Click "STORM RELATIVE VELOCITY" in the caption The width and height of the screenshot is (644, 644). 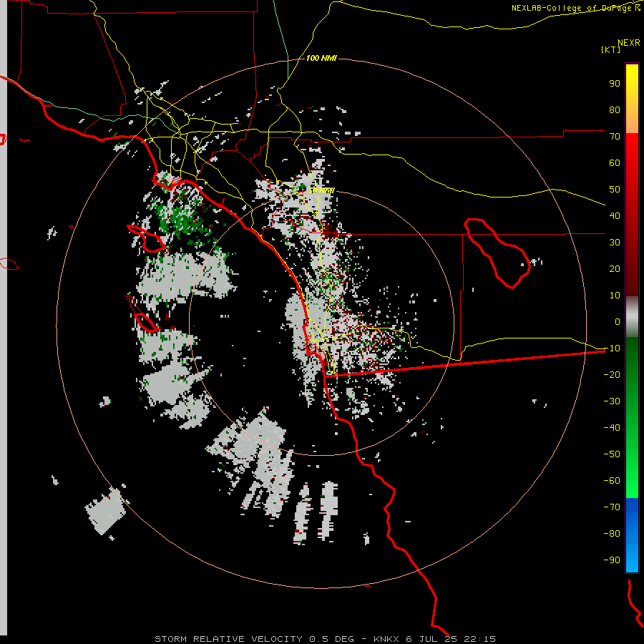228,639
